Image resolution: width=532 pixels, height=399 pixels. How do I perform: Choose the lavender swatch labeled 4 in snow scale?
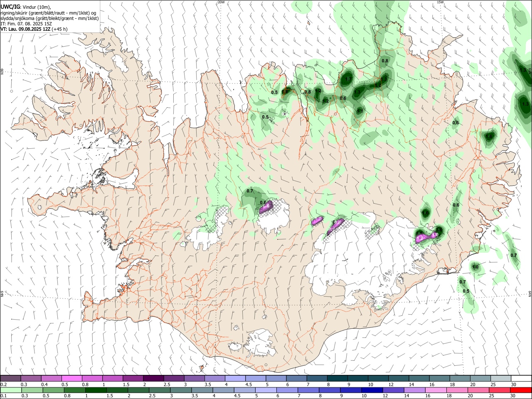coord(235,378)
